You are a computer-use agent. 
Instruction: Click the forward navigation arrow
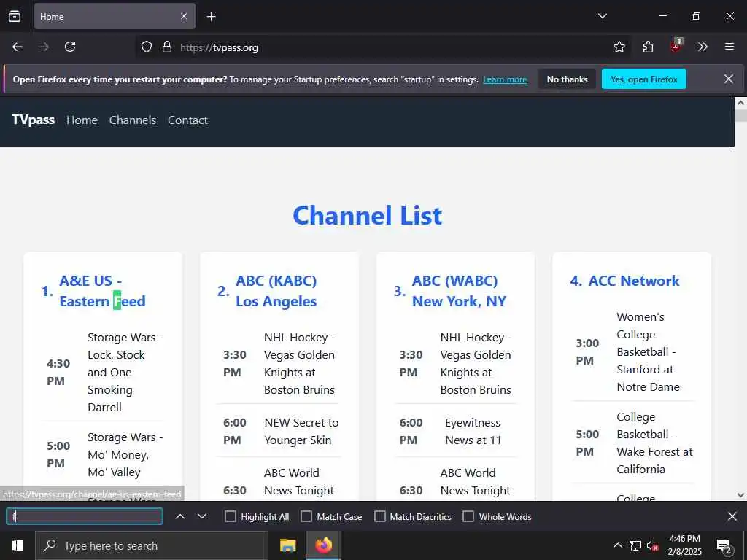(44, 47)
